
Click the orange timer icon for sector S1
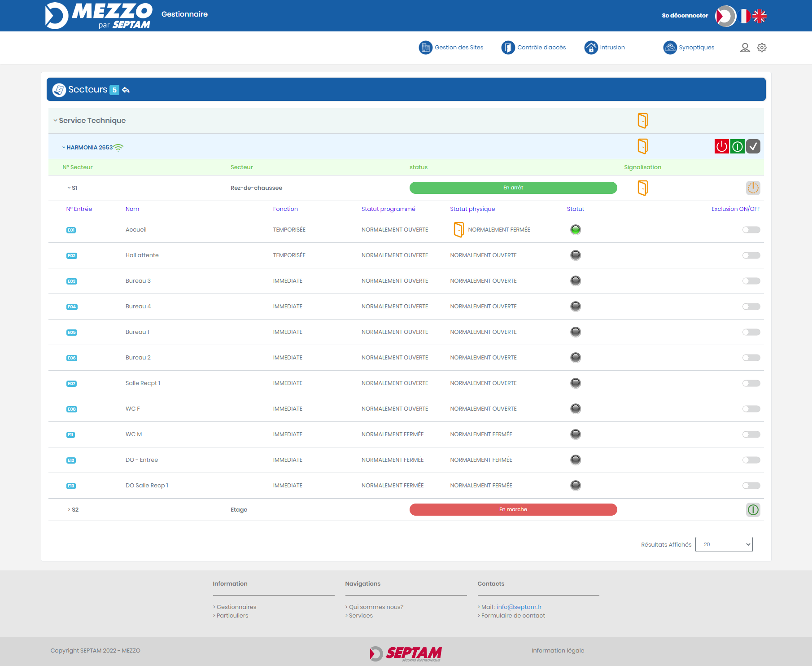[753, 188]
